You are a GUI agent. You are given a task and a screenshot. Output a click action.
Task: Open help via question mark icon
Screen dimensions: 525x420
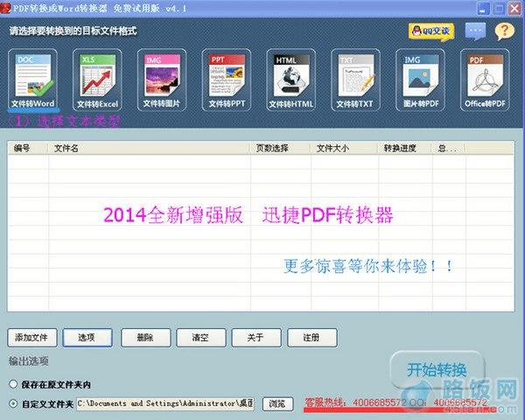coord(505,31)
